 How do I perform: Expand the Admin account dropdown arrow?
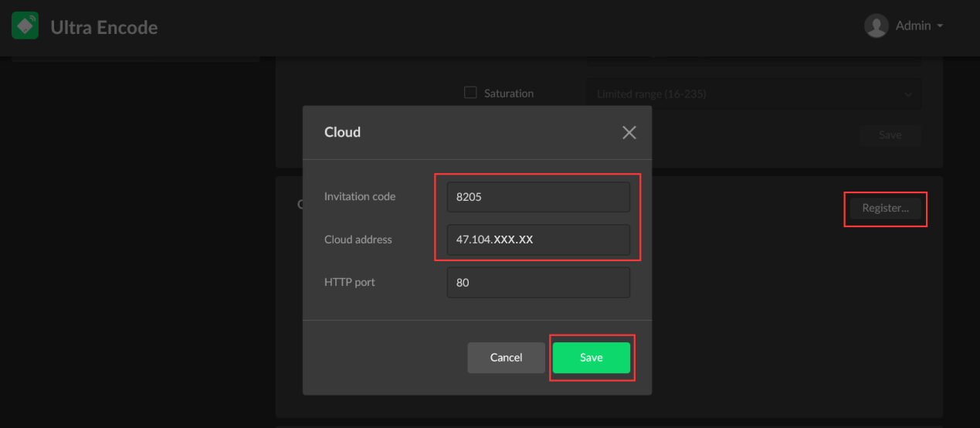[940, 26]
